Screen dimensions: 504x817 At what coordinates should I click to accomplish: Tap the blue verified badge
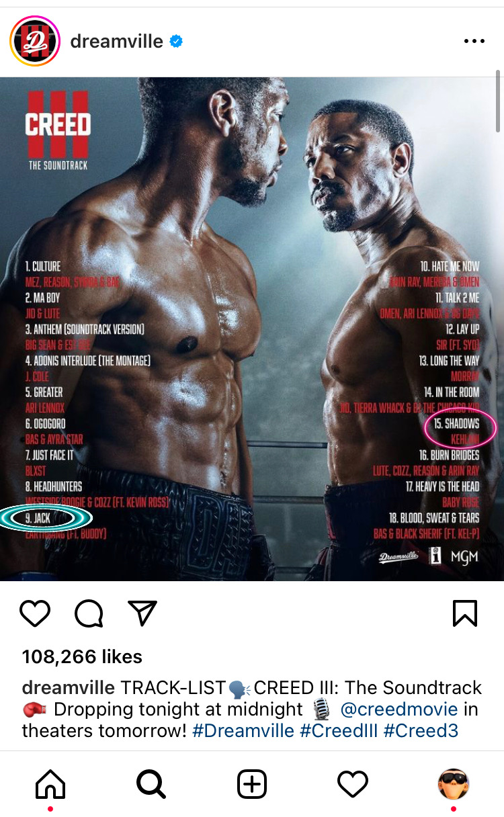[176, 42]
